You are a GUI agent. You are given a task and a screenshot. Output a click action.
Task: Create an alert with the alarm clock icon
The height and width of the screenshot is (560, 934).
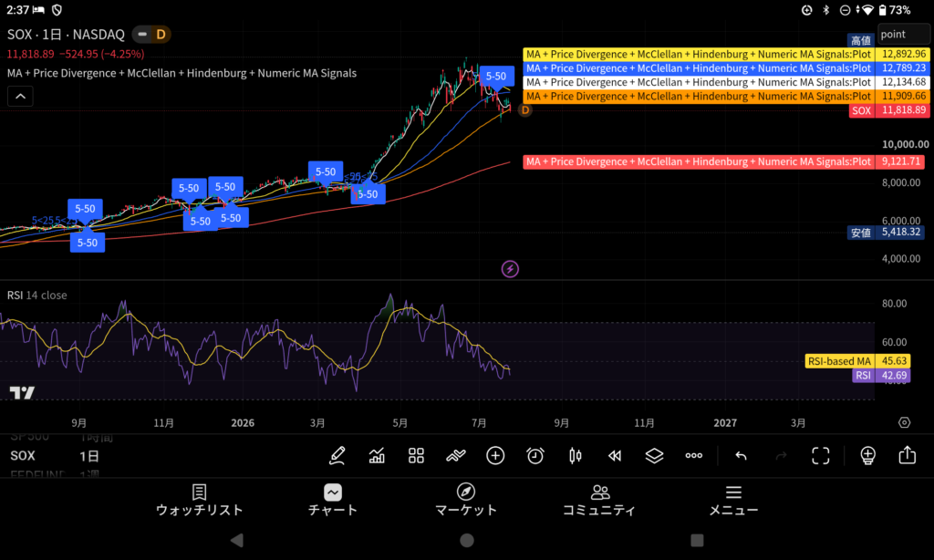click(x=534, y=456)
